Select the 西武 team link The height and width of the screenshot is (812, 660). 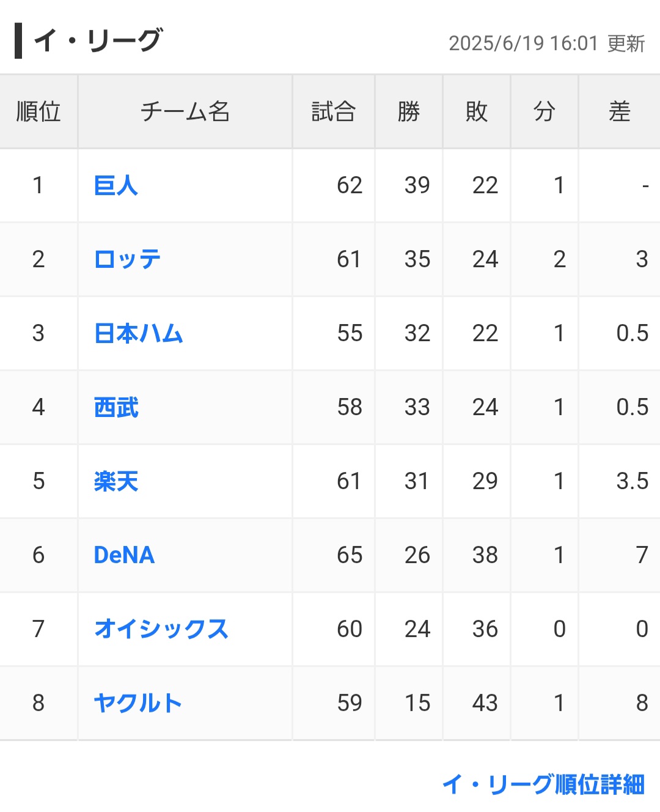coord(116,407)
